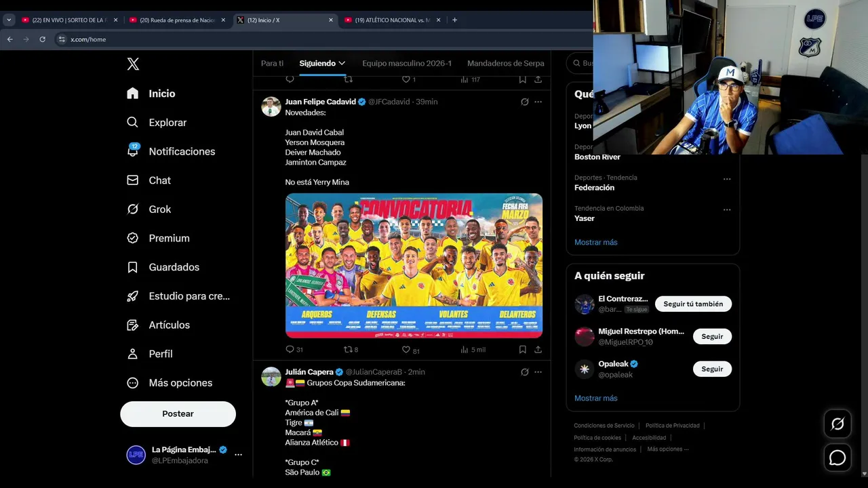Open Chat messages
This screenshot has height=488, width=868.
tap(149, 180)
